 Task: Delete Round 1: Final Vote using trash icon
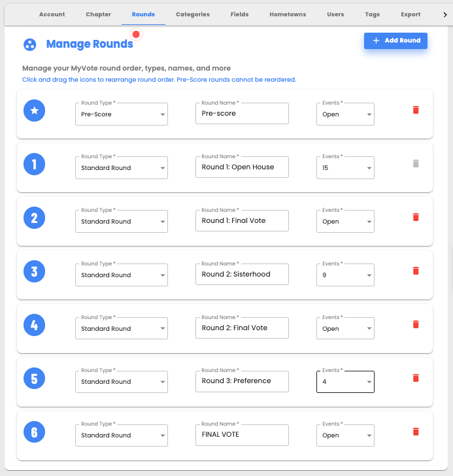(x=416, y=217)
